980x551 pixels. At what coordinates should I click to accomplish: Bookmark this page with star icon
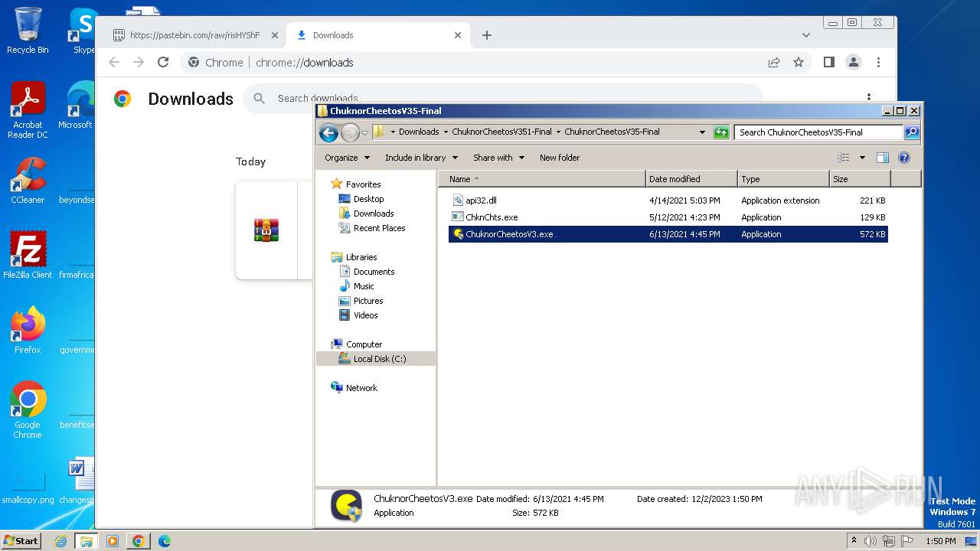pyautogui.click(x=799, y=63)
